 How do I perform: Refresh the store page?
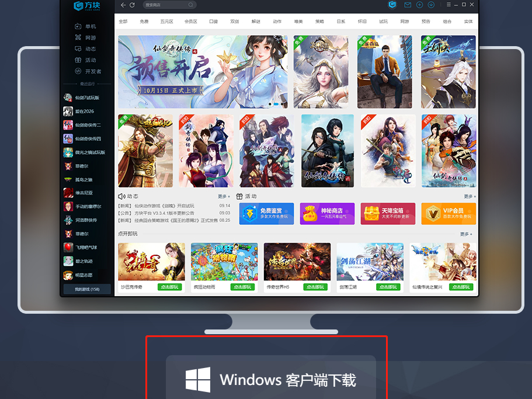pos(132,5)
